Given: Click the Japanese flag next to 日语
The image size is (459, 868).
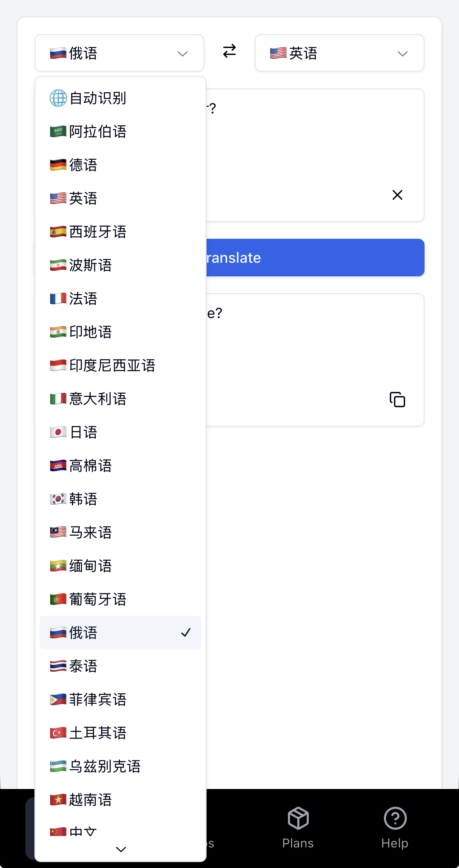Looking at the screenshot, I should 58,432.
